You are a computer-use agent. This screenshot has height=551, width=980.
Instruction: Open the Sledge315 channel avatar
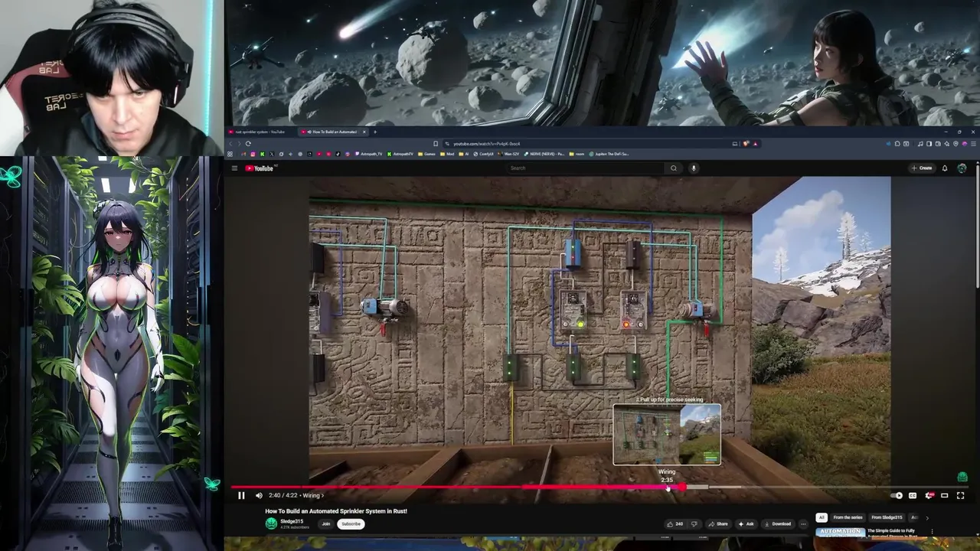pyautogui.click(x=271, y=523)
